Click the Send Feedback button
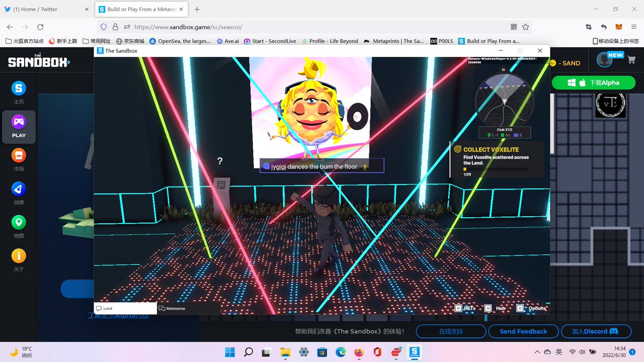The image size is (644, 362). (523, 331)
